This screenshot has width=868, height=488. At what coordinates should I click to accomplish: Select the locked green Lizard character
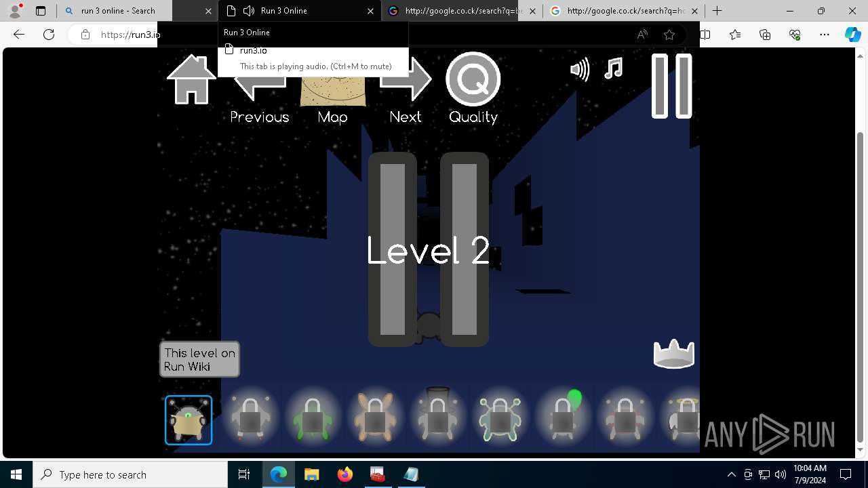(x=313, y=419)
